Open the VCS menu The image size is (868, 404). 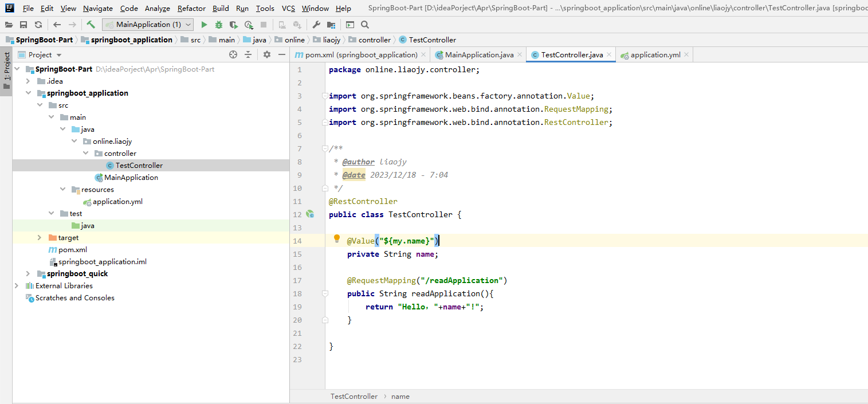pos(289,9)
